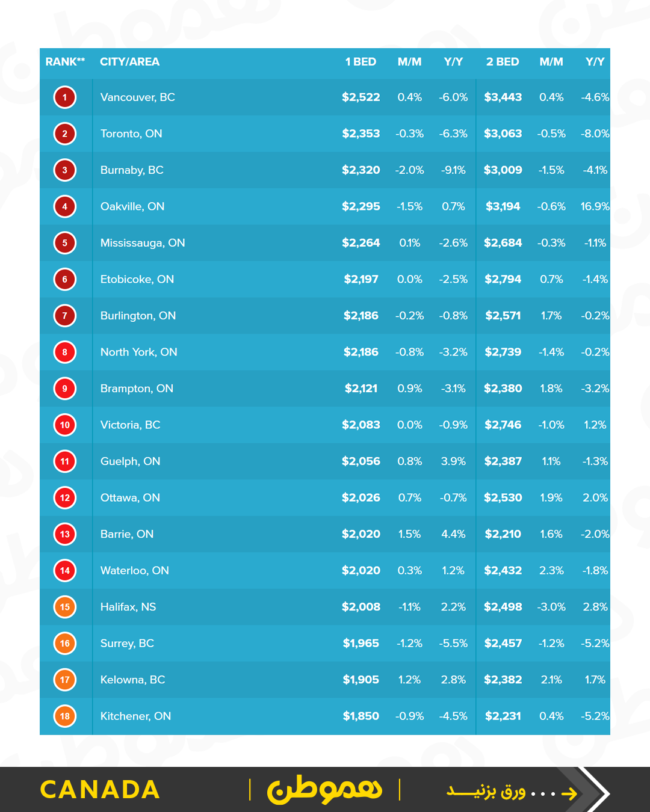The image size is (650, 812).
Task: Select the rank 12 badge icon
Action: (x=65, y=497)
